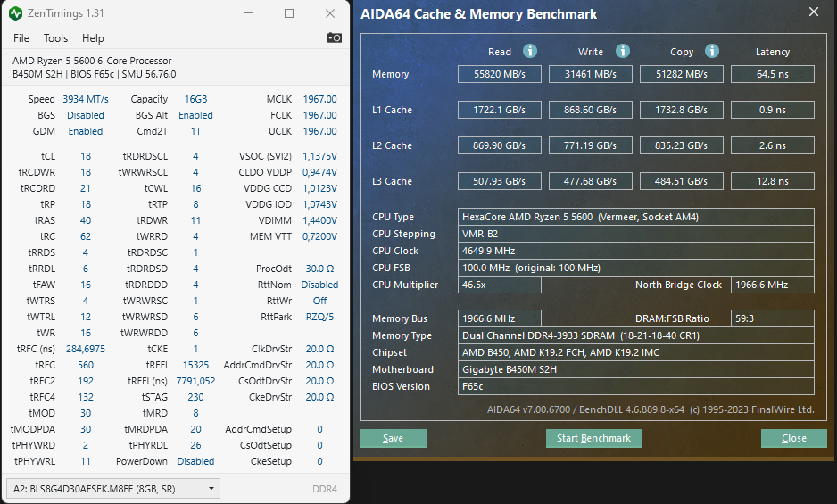The height and width of the screenshot is (504, 837).
Task: Click the Memory Read value 55820 MB/s
Action: click(x=500, y=74)
